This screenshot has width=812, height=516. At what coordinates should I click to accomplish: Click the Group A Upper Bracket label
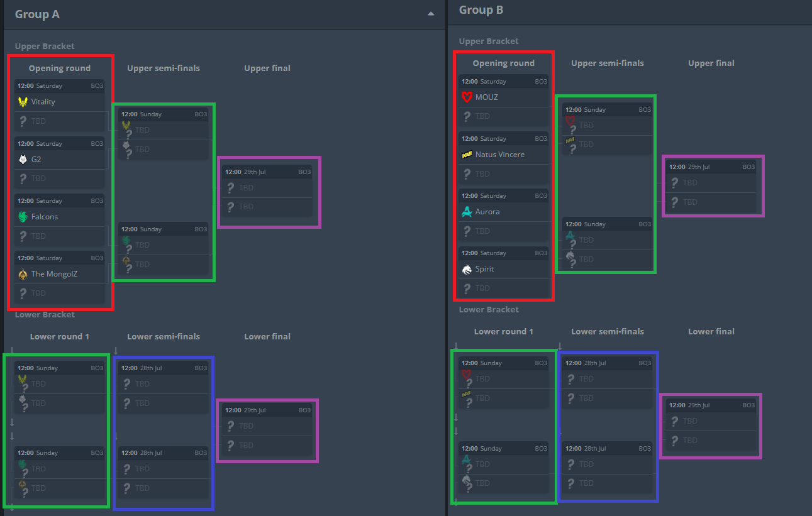click(x=45, y=47)
